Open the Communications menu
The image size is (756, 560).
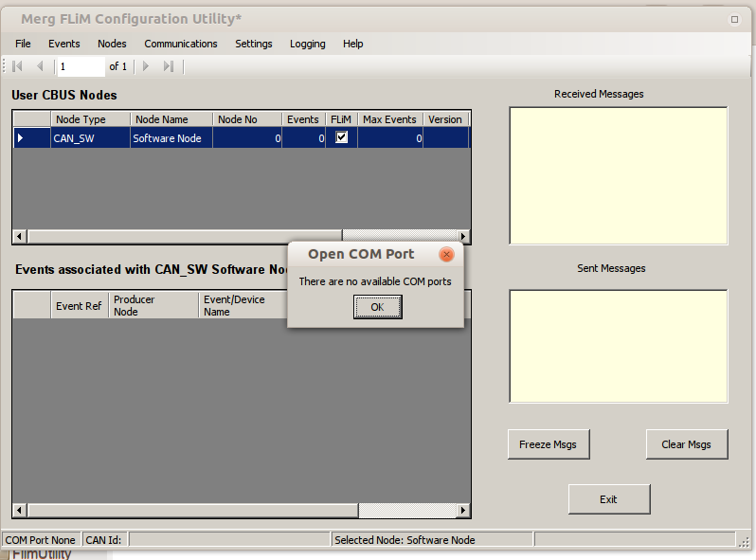(x=181, y=44)
